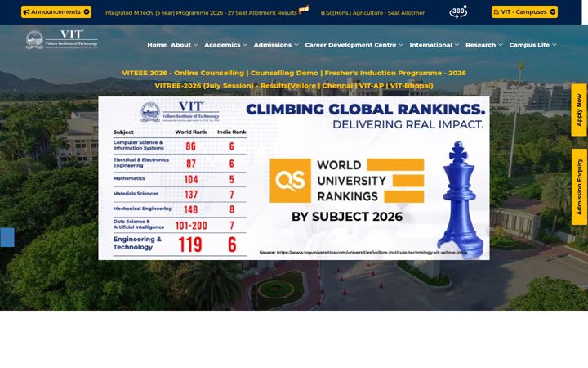Expand the Announcements dropdown button
The height and width of the screenshot is (368, 588).
(56, 11)
